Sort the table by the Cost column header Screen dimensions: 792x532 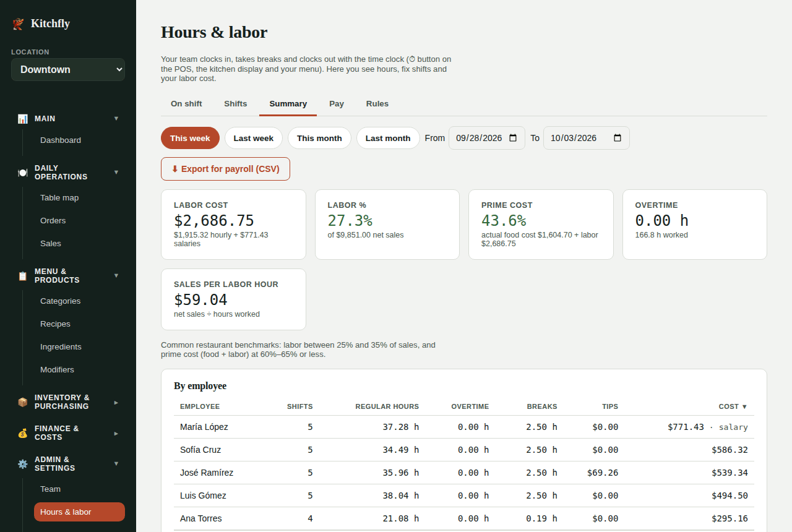click(x=733, y=406)
